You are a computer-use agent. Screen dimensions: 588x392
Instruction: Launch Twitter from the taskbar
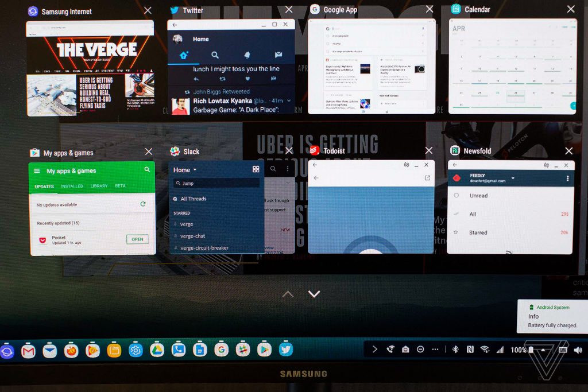click(286, 350)
